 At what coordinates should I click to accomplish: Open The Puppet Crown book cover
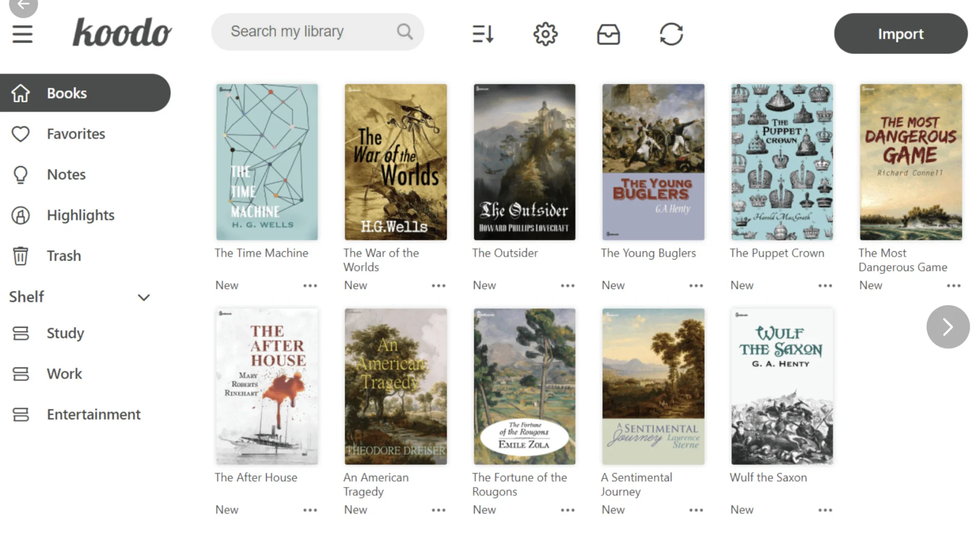pos(782,162)
